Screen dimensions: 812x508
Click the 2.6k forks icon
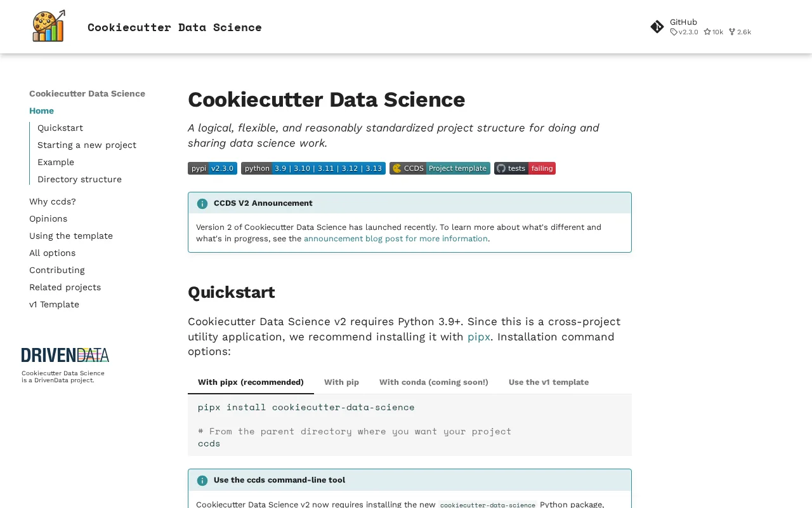tap(732, 32)
